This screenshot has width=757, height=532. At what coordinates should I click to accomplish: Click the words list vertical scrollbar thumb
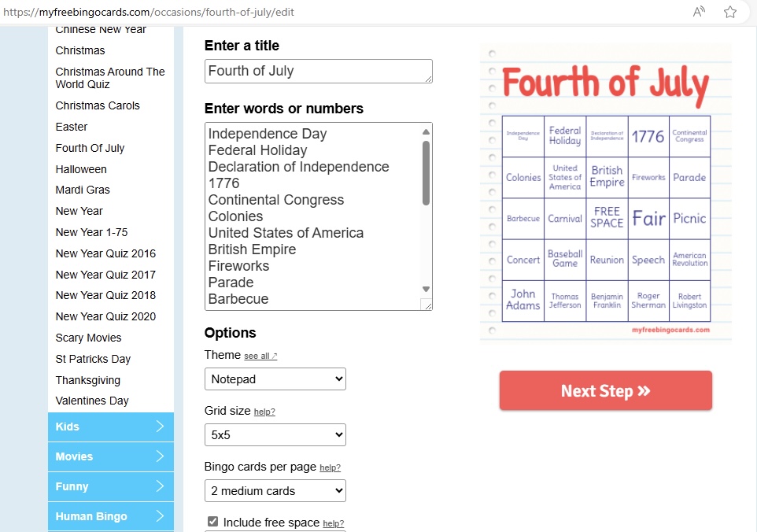pyautogui.click(x=426, y=173)
